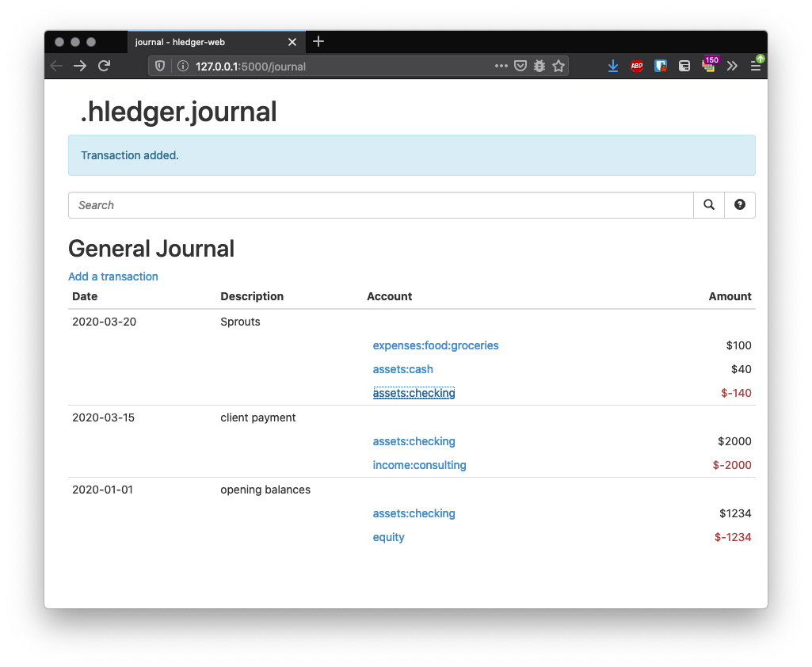This screenshot has width=812, height=667.
Task: Click extension icon with 150 badge
Action: [710, 64]
